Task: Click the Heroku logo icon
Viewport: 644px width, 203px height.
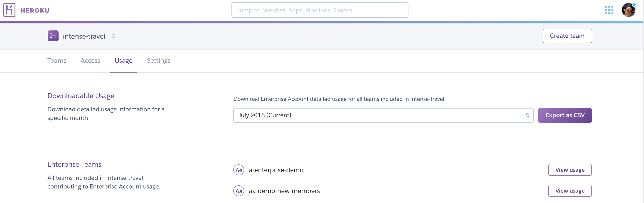Action: 9,10
